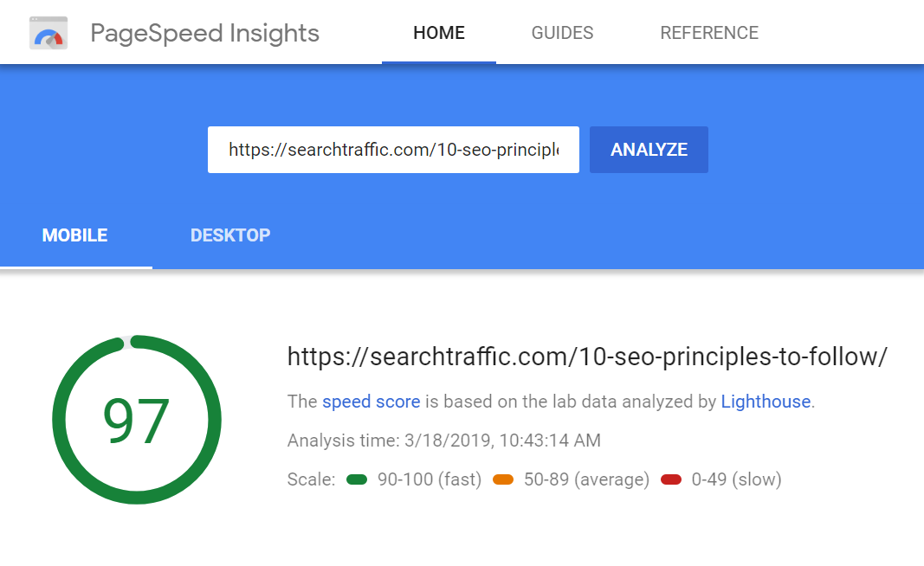This screenshot has height=566, width=924.
Task: Click the PageSpeed Insights speedometer logo
Action: 48,33
